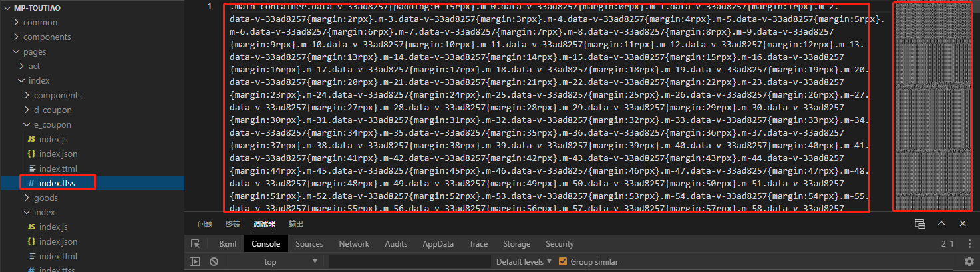Open index.js under e_coupon folder

coord(53,139)
